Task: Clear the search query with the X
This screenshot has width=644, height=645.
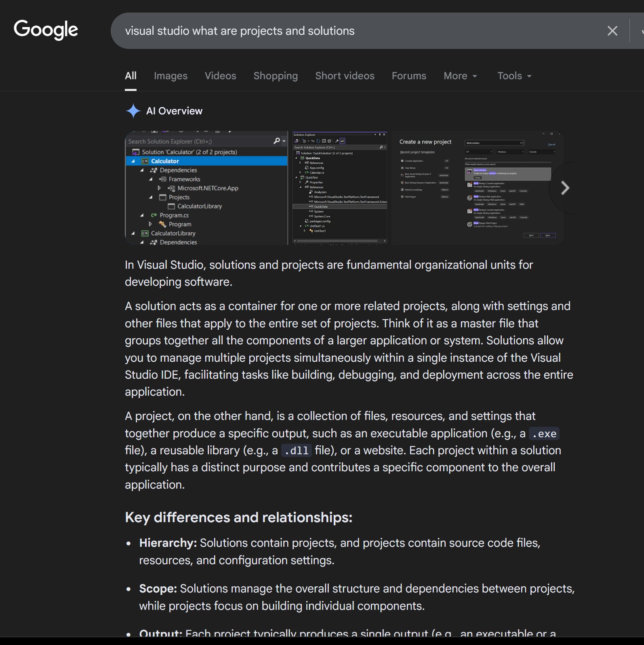Action: click(612, 31)
